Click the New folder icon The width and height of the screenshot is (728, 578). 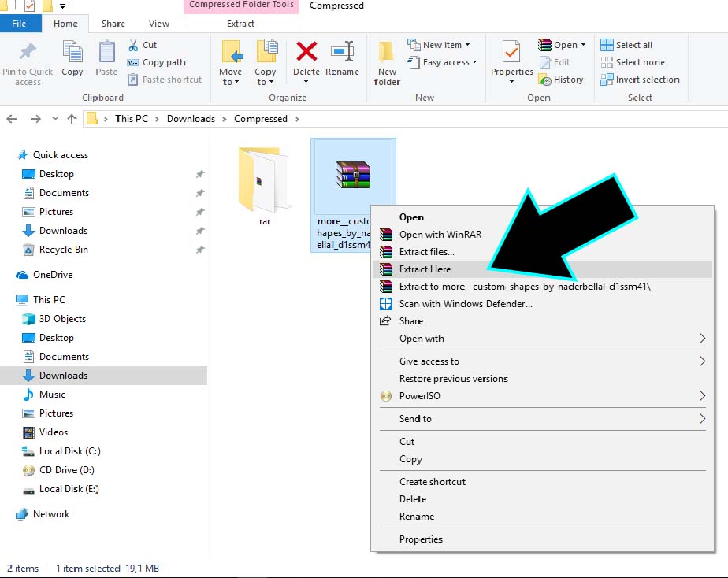pos(387,54)
